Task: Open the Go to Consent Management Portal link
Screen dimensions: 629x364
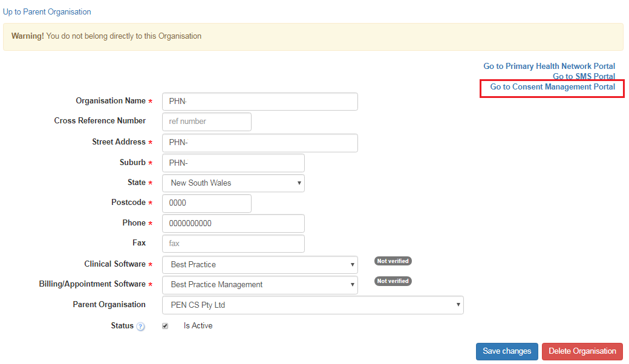Action: click(x=553, y=86)
